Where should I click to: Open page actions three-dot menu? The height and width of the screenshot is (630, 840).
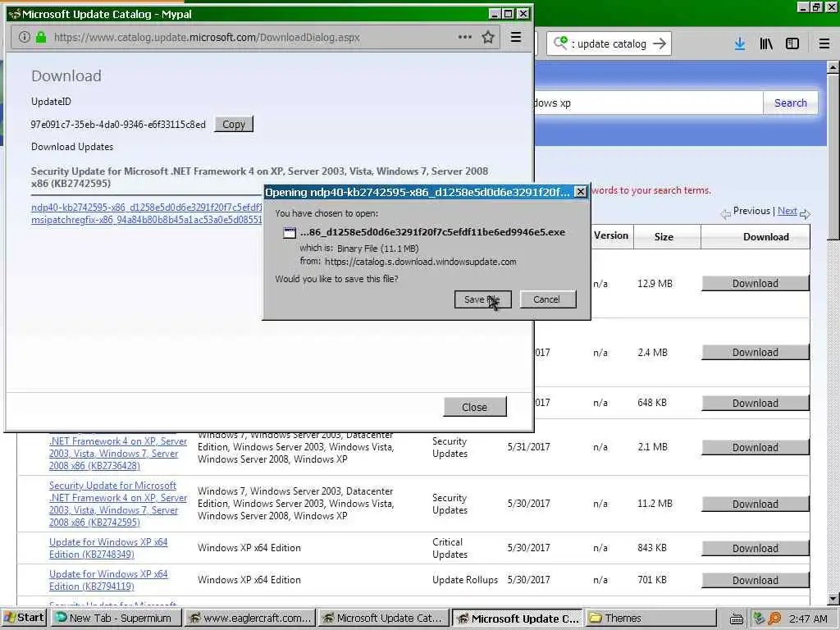(x=464, y=37)
